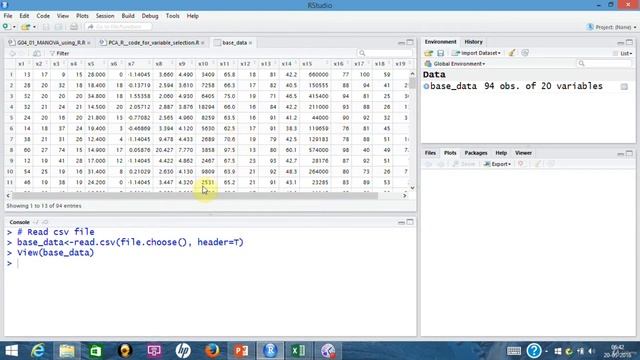Open the Project (None) dropdown
640x360 pixels.
[x=611, y=27]
